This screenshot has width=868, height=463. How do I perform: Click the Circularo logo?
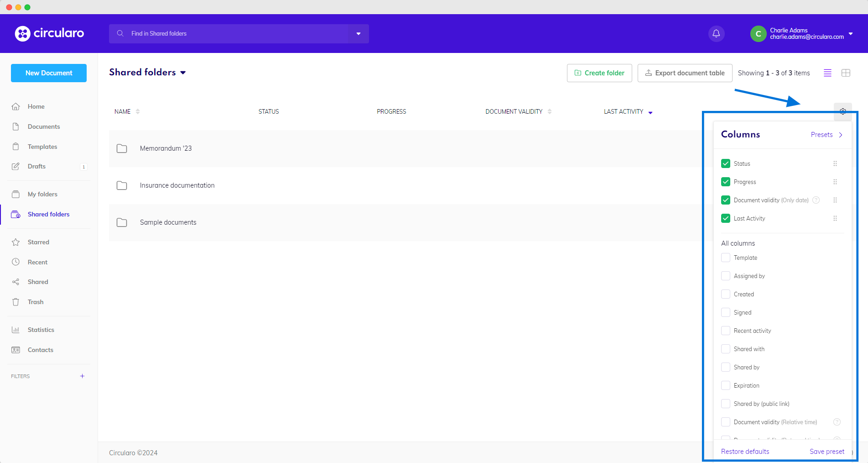tap(49, 33)
